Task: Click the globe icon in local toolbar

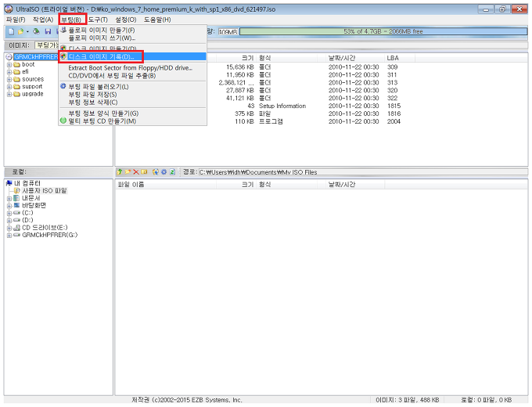Action: [x=156, y=172]
